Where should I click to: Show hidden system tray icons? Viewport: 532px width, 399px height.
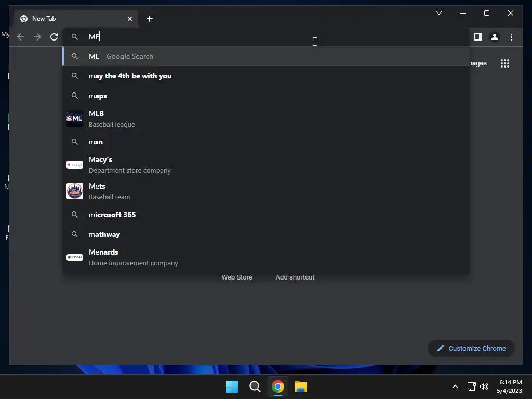(455, 387)
